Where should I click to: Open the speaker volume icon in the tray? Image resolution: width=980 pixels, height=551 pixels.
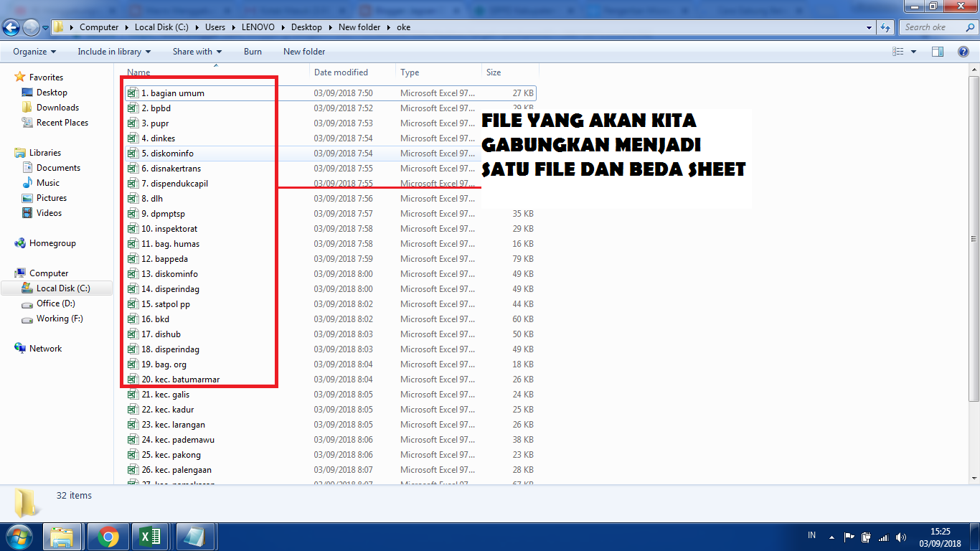click(902, 536)
